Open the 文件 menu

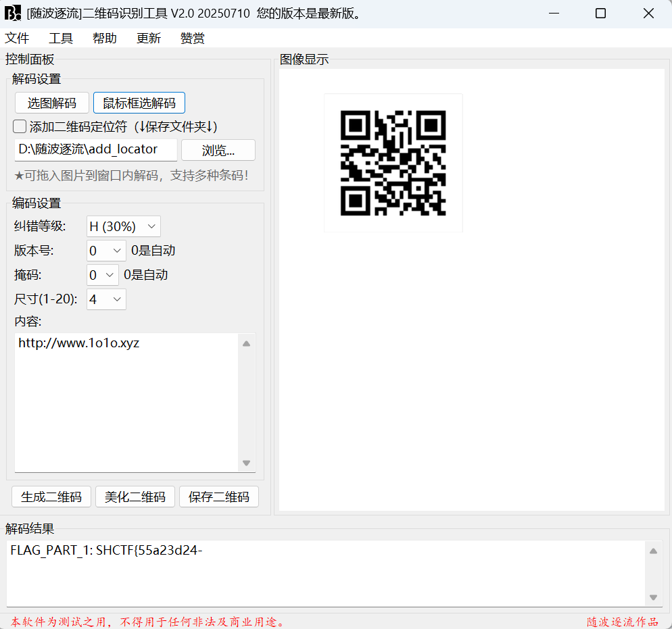(x=17, y=39)
